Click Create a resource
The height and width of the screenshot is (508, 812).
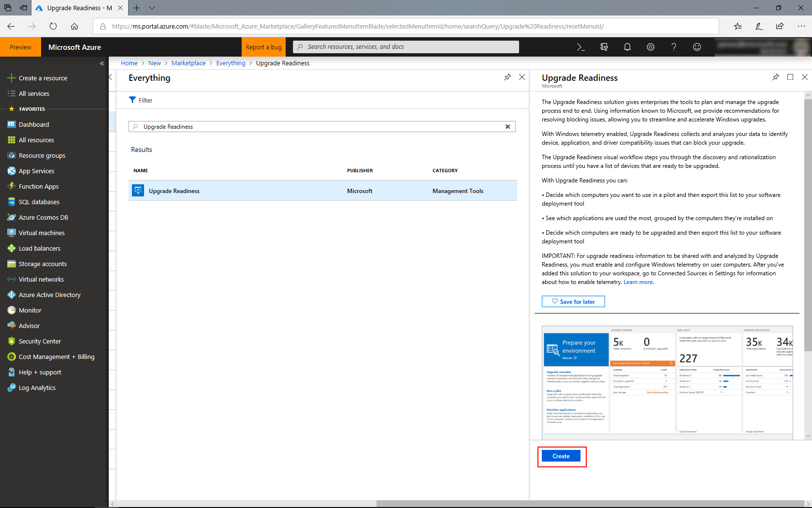(43, 78)
